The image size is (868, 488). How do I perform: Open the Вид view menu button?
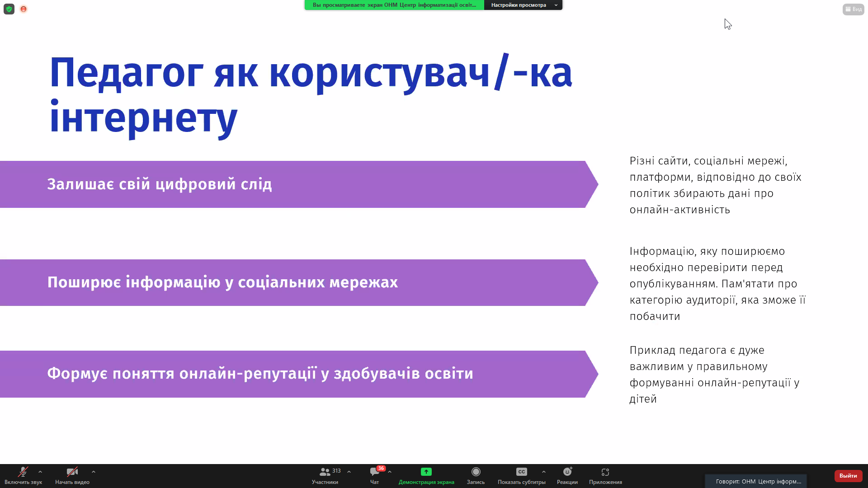point(853,9)
